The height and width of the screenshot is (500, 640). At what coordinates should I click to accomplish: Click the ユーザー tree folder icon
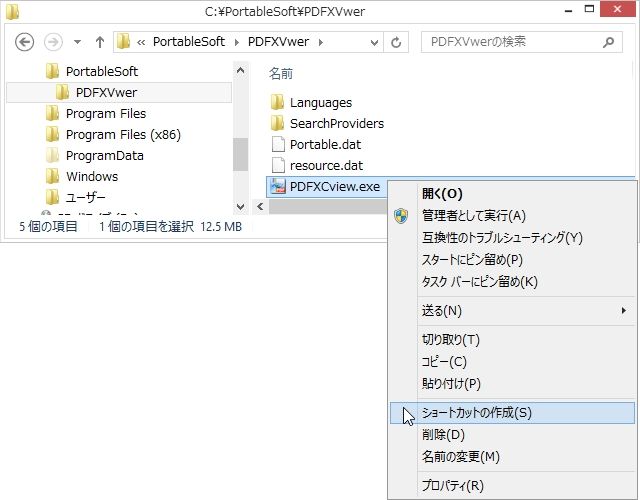point(52,197)
